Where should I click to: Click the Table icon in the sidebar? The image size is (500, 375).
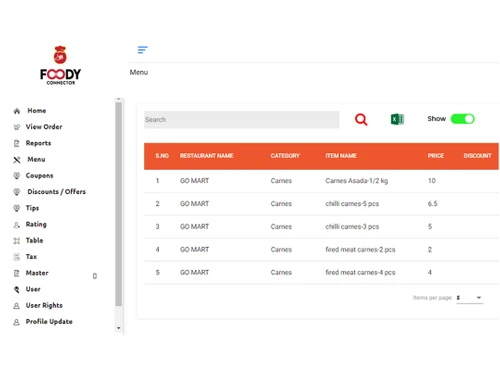17,241
